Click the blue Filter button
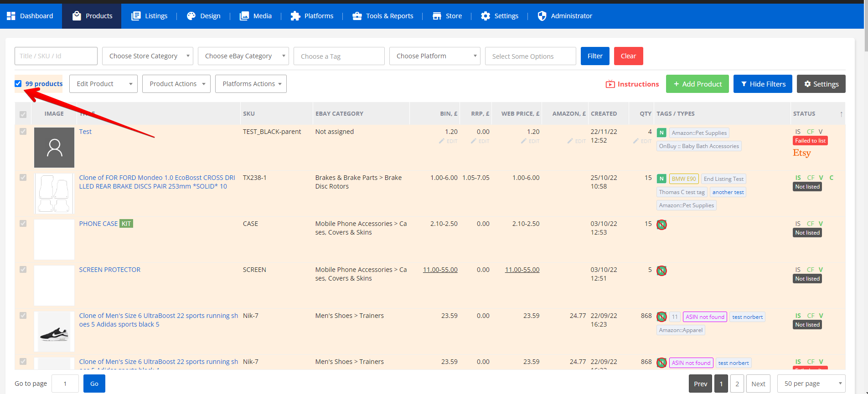The width and height of the screenshot is (868, 394). coord(595,56)
